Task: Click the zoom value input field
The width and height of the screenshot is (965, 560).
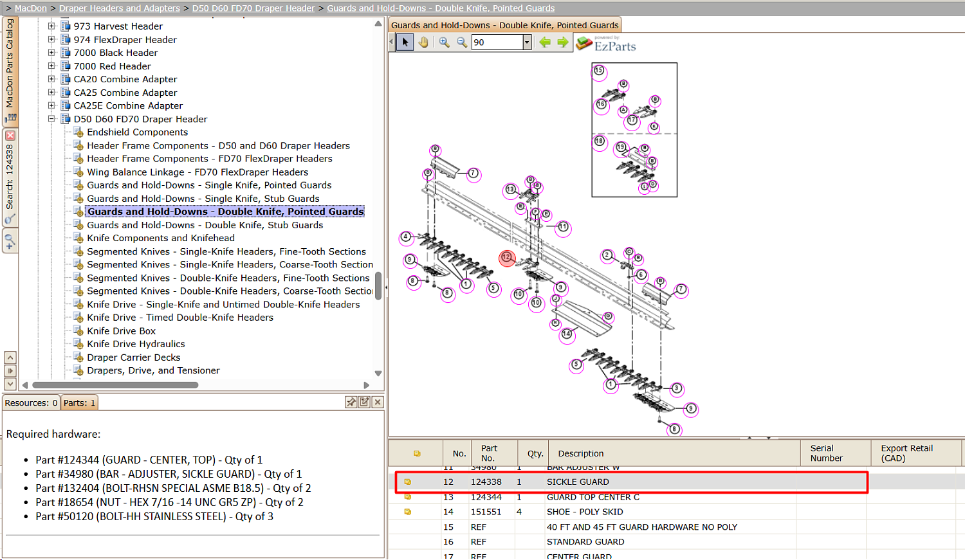Action: 497,42
